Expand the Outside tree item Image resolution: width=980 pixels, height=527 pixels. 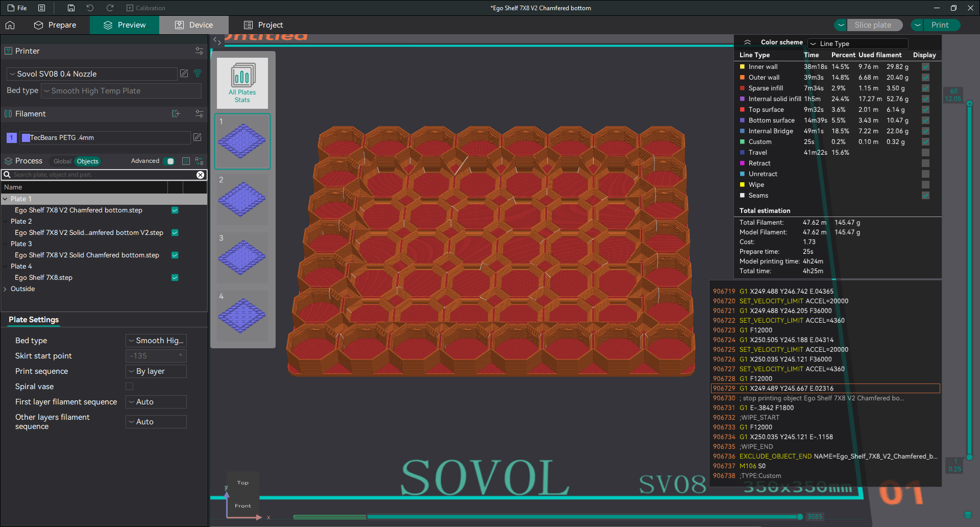coord(5,289)
